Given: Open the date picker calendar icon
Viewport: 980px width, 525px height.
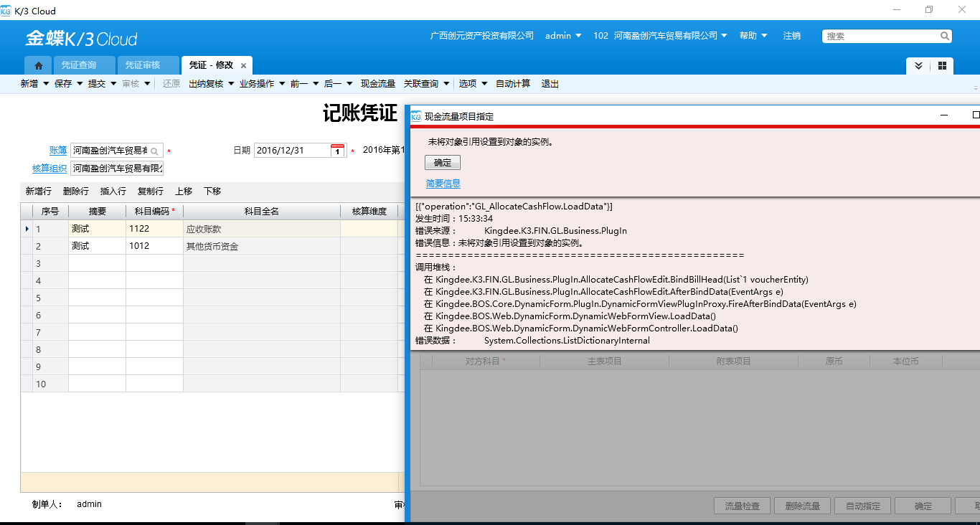Looking at the screenshot, I should click(x=337, y=151).
